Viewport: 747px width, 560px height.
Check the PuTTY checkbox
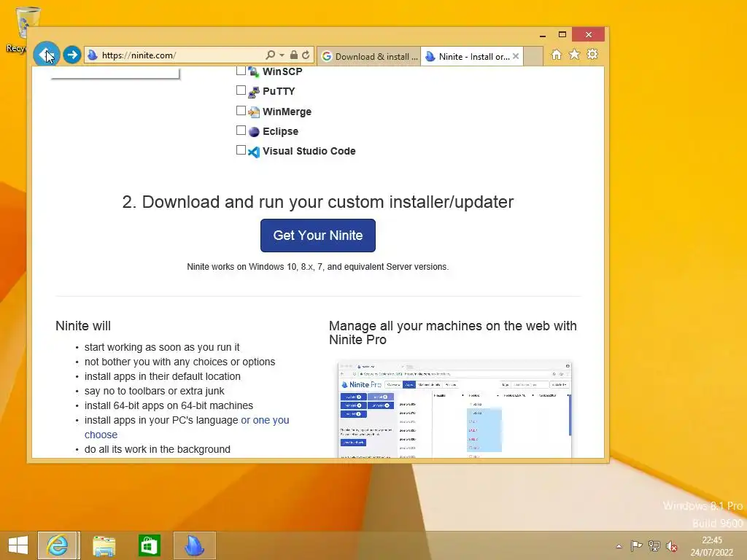click(x=241, y=90)
